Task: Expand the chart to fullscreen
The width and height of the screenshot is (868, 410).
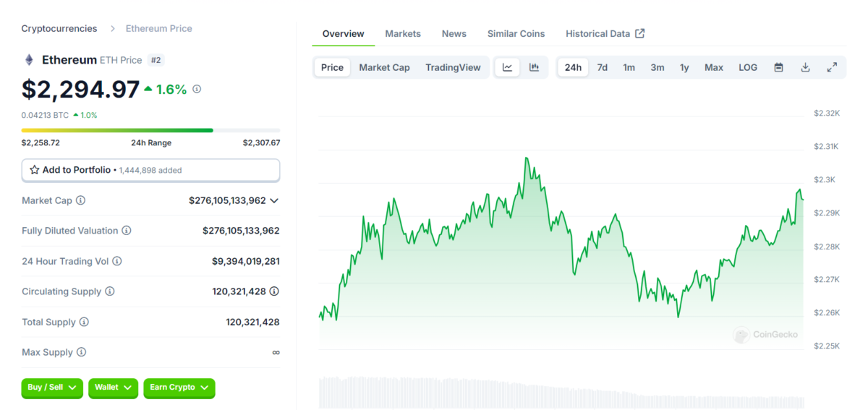Action: pos(832,67)
